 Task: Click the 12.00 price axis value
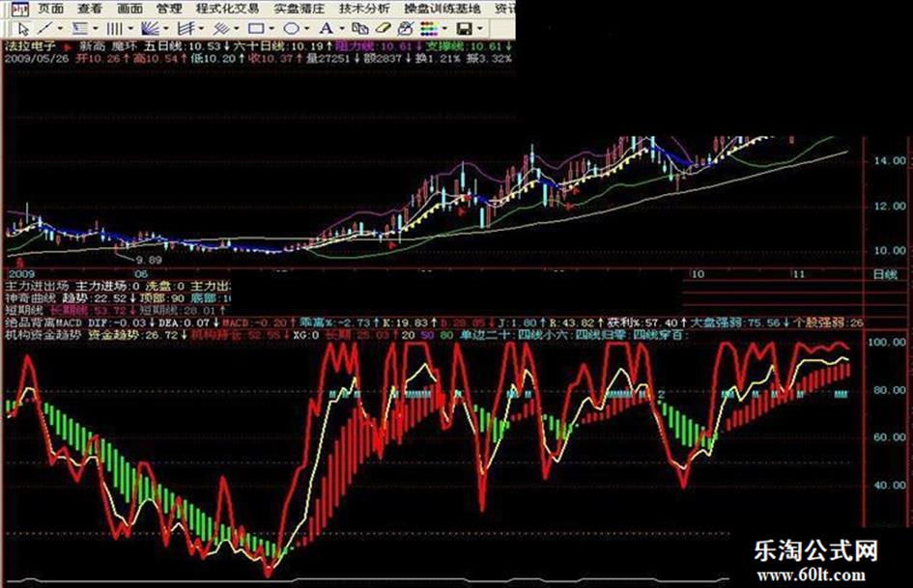point(890,206)
